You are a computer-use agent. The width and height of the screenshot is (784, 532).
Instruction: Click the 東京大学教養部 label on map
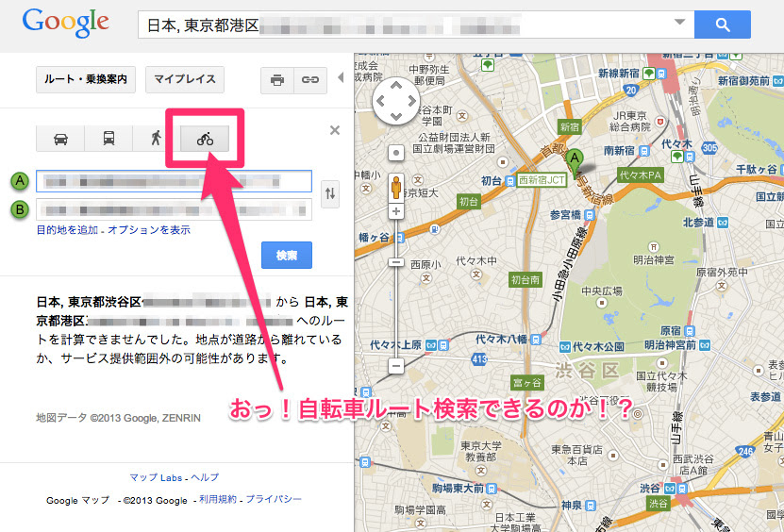480,451
